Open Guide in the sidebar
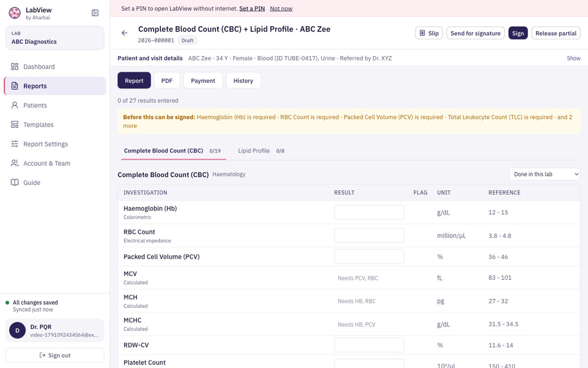The image size is (588, 368). [55, 182]
